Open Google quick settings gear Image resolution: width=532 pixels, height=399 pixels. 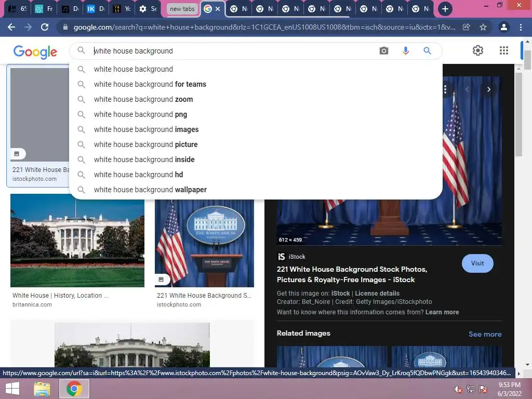coord(478,50)
